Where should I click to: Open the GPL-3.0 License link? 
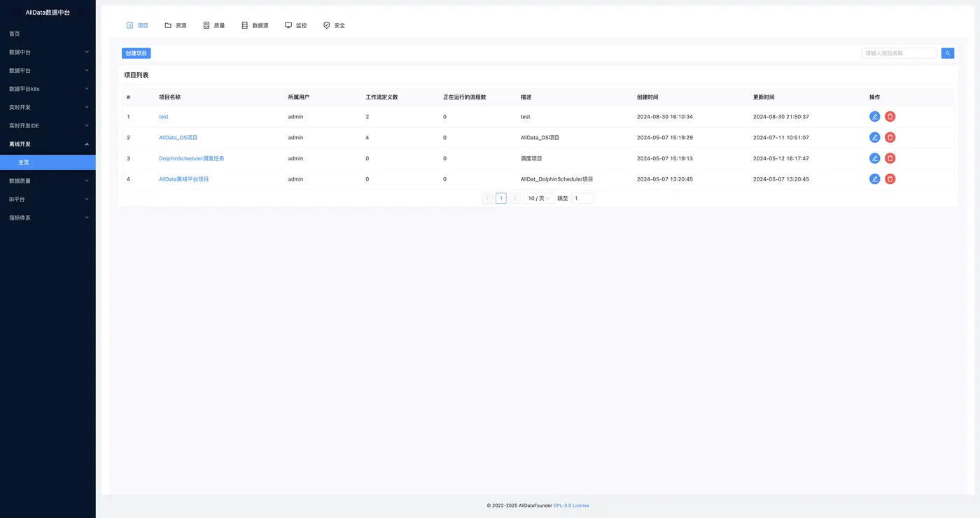point(571,505)
